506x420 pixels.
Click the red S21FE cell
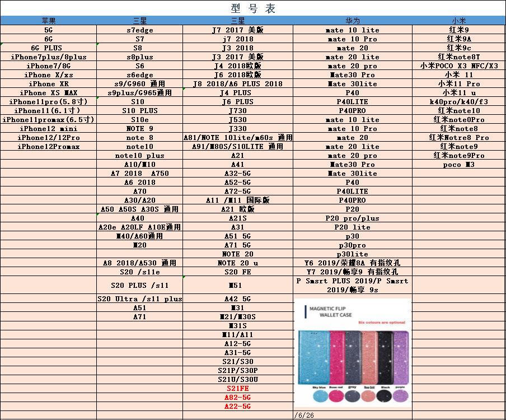point(237,388)
